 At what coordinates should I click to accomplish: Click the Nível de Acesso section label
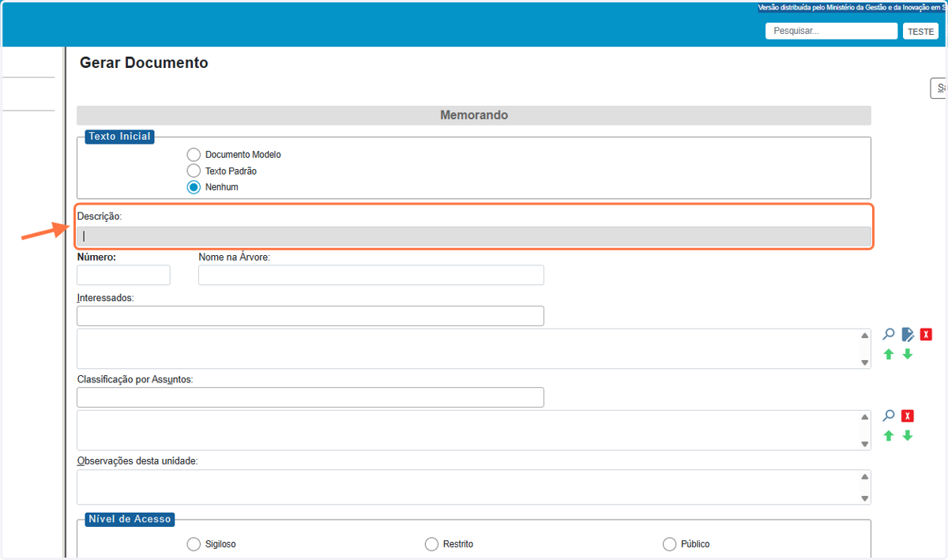pos(130,519)
